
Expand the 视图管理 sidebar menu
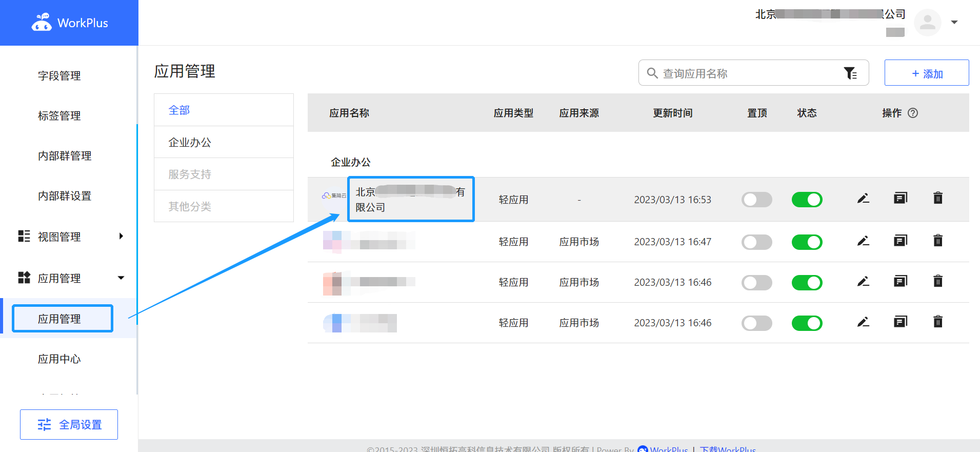pyautogui.click(x=121, y=237)
